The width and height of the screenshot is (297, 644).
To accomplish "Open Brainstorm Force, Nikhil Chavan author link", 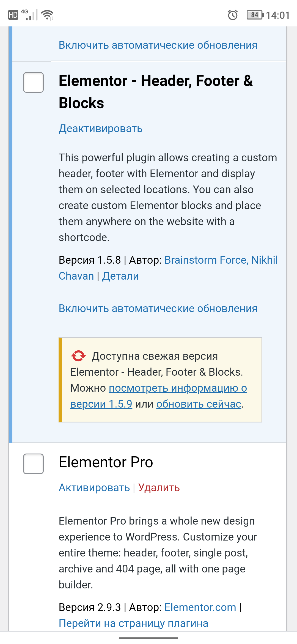I will click(168, 268).
